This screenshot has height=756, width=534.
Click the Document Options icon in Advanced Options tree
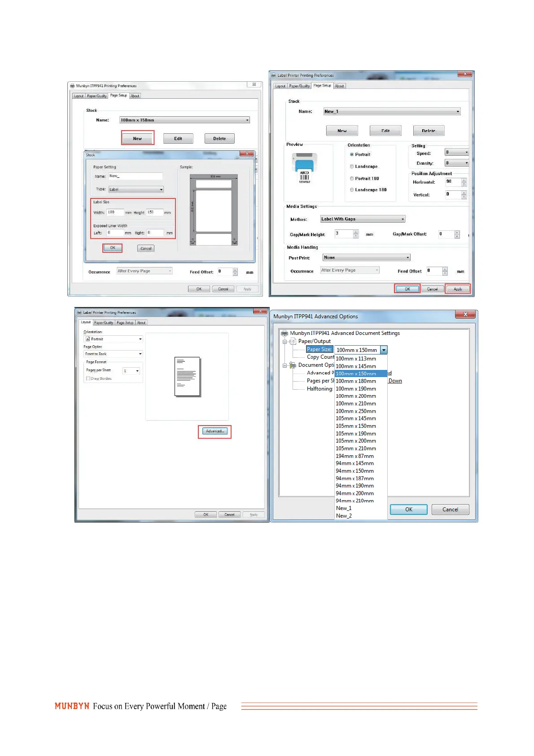pyautogui.click(x=293, y=365)
